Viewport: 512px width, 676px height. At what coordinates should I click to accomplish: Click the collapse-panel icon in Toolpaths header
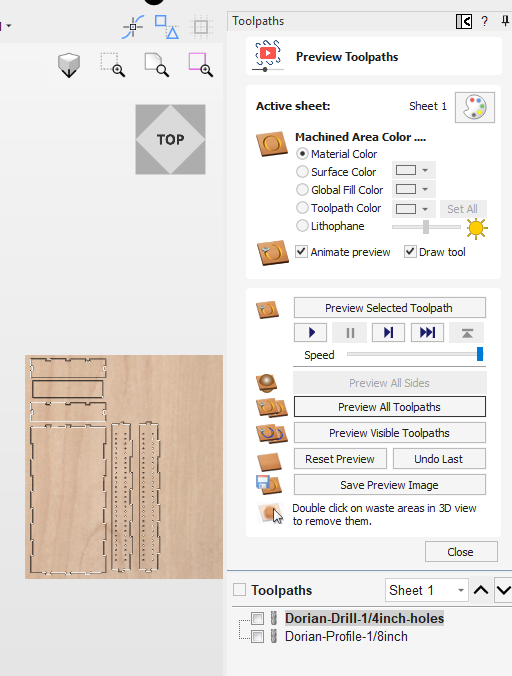[x=464, y=21]
